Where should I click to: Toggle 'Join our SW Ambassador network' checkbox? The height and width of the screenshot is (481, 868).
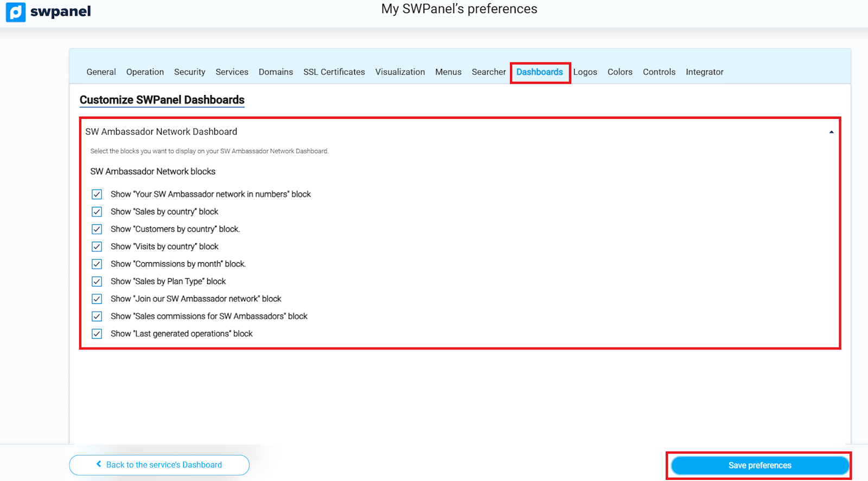97,299
